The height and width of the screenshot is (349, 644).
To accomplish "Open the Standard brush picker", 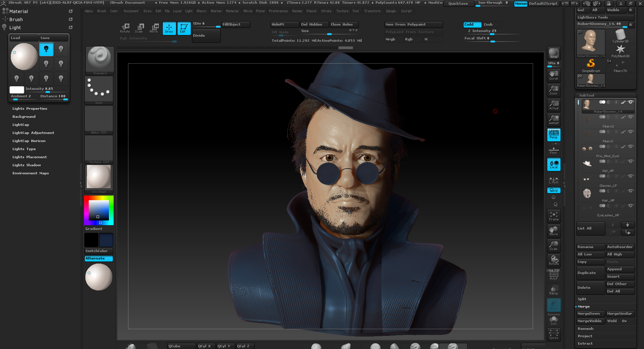I will click(x=99, y=61).
